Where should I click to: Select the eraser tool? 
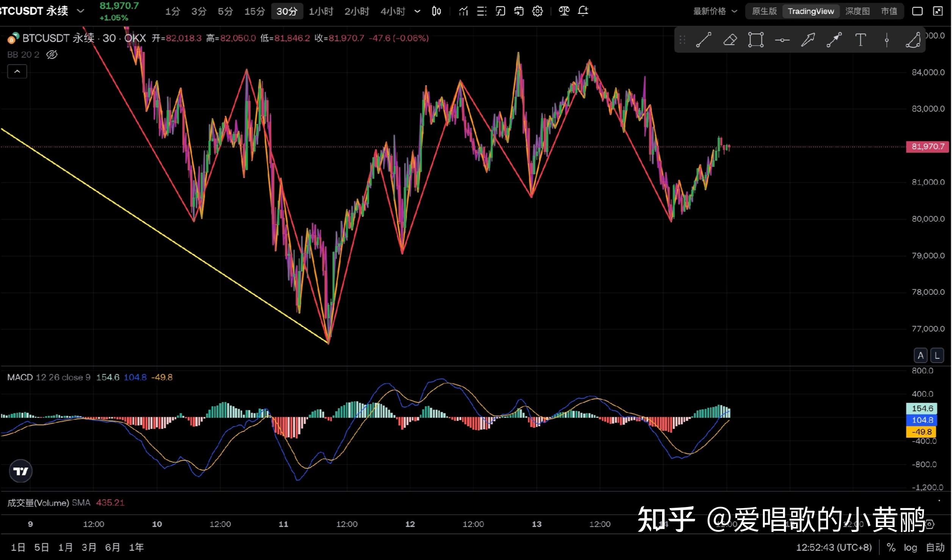pos(730,40)
